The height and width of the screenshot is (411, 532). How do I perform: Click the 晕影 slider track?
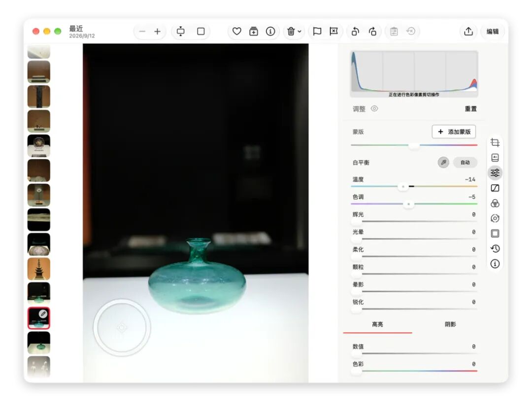pyautogui.click(x=414, y=292)
